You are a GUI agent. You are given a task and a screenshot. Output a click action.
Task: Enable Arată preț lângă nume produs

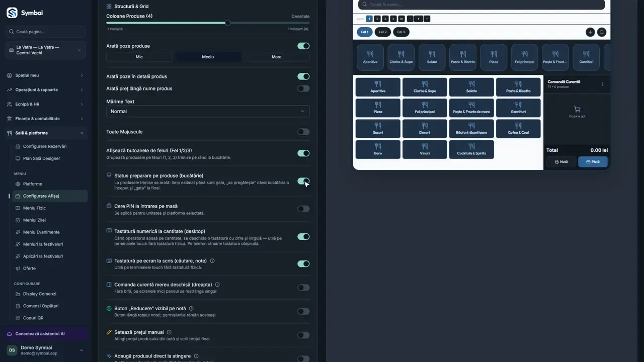tap(303, 88)
